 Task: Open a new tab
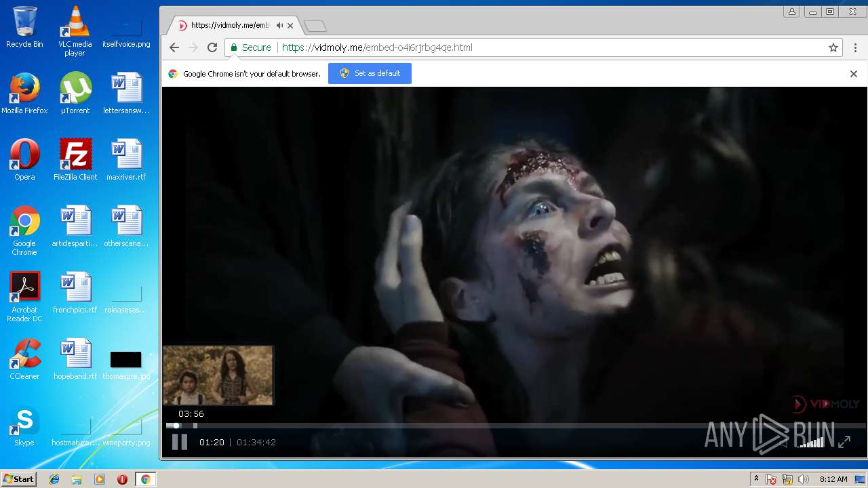(315, 26)
